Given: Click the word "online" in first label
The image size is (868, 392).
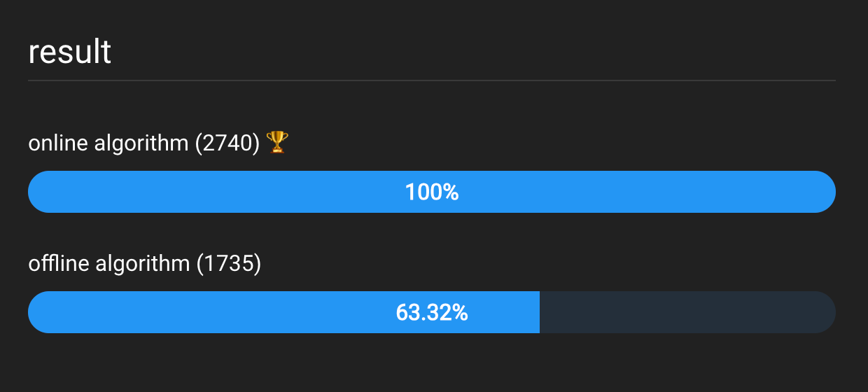Looking at the screenshot, I should coord(58,143).
